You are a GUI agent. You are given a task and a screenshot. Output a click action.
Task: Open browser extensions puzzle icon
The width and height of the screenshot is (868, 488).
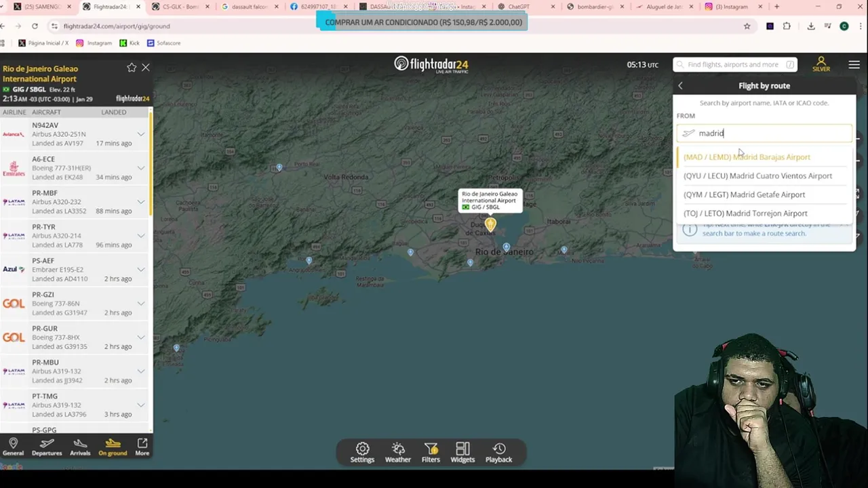pos(787,26)
